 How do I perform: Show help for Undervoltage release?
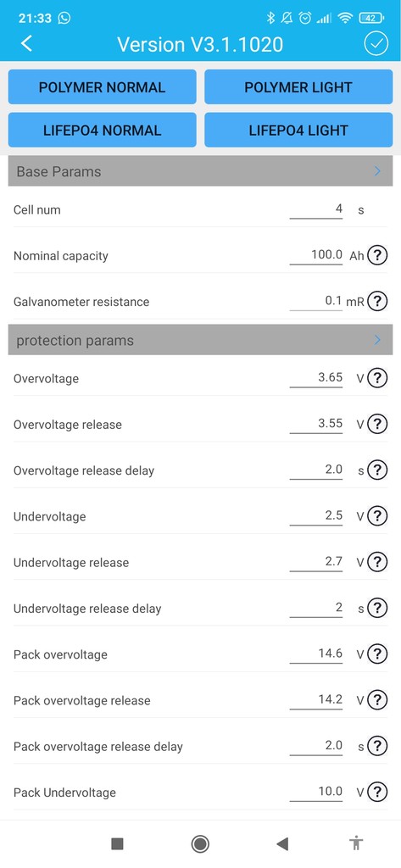pos(377,563)
